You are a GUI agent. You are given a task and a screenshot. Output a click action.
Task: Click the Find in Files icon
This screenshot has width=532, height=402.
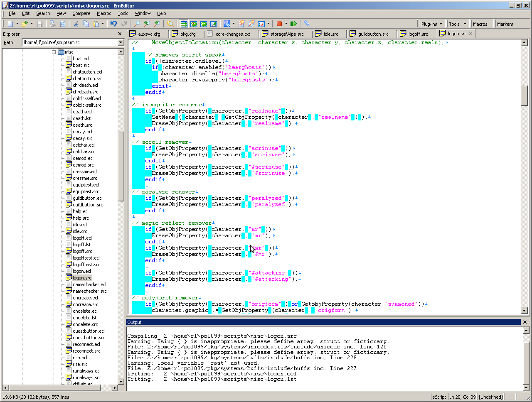(x=170, y=24)
